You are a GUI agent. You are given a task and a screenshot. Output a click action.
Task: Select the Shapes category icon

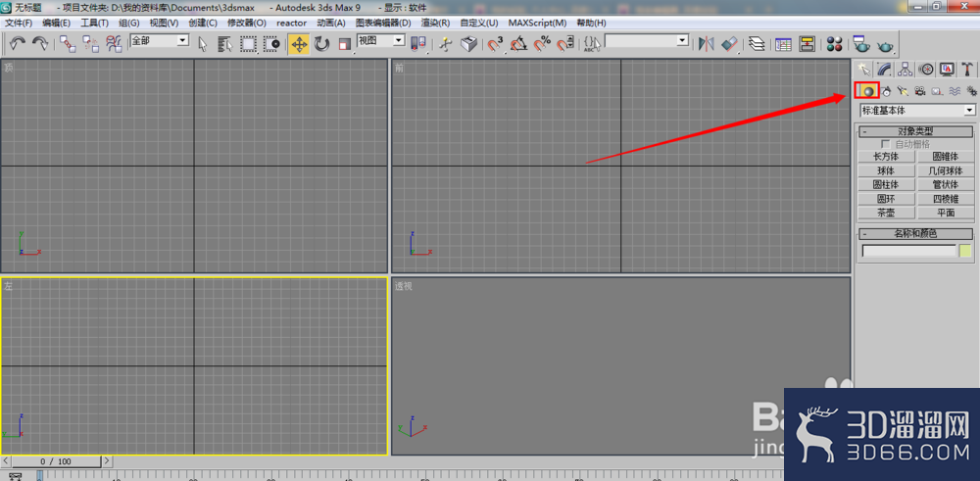pyautogui.click(x=886, y=91)
